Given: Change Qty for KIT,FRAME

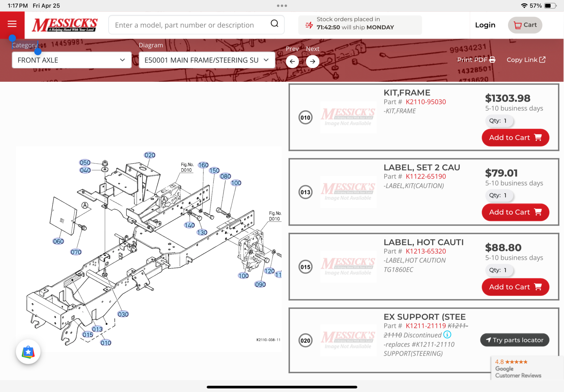Looking at the screenshot, I should point(499,121).
